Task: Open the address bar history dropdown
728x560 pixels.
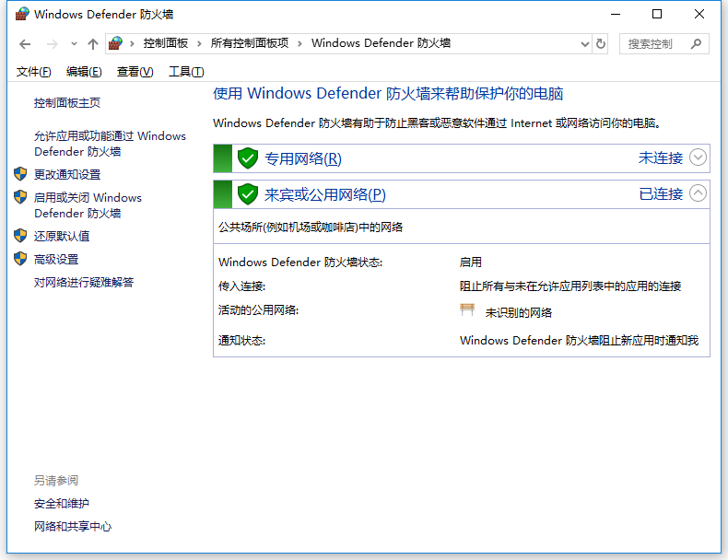Action: click(585, 44)
